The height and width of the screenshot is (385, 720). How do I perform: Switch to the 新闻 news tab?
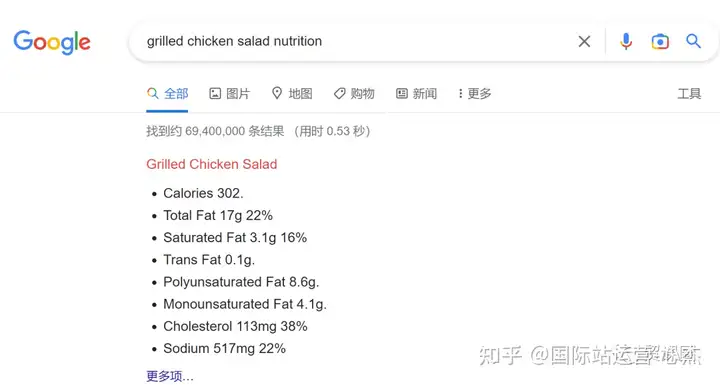tap(416, 94)
